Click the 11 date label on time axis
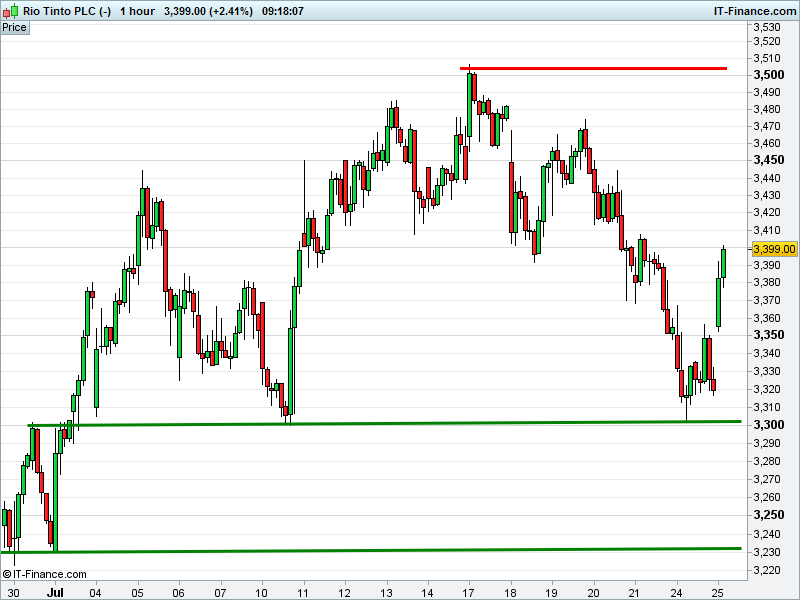800x600 pixels. [x=303, y=593]
